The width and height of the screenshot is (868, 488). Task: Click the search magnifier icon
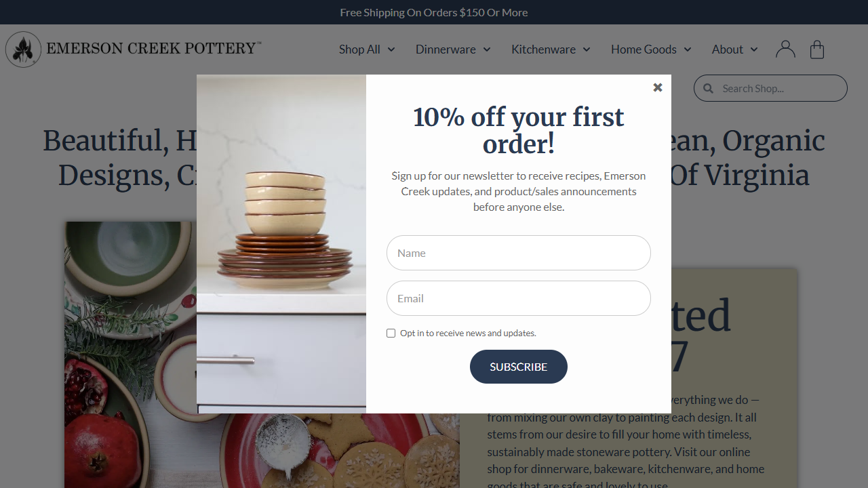pos(708,88)
